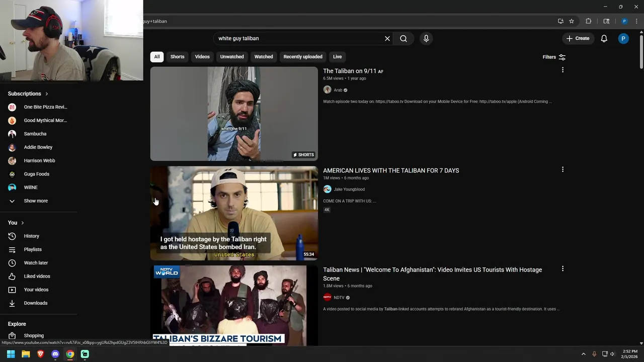Expand the You section chevron
This screenshot has width=644, height=362.
click(x=22, y=223)
